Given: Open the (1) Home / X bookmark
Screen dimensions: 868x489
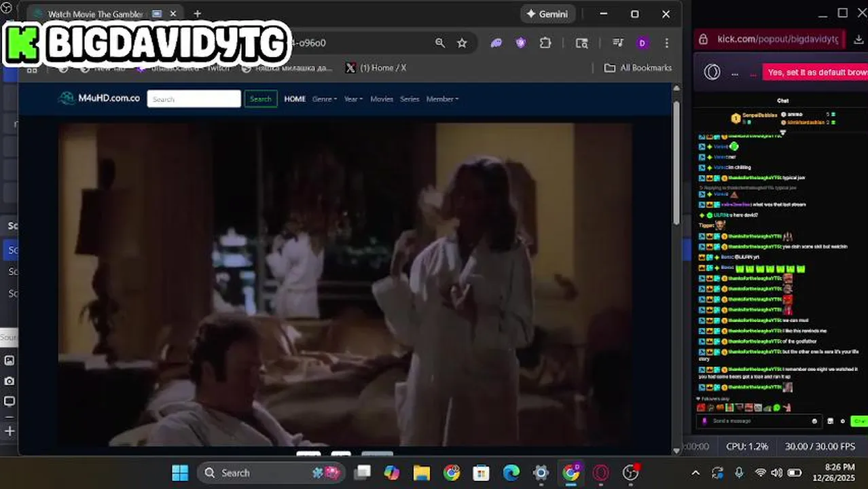Looking at the screenshot, I should pyautogui.click(x=376, y=68).
